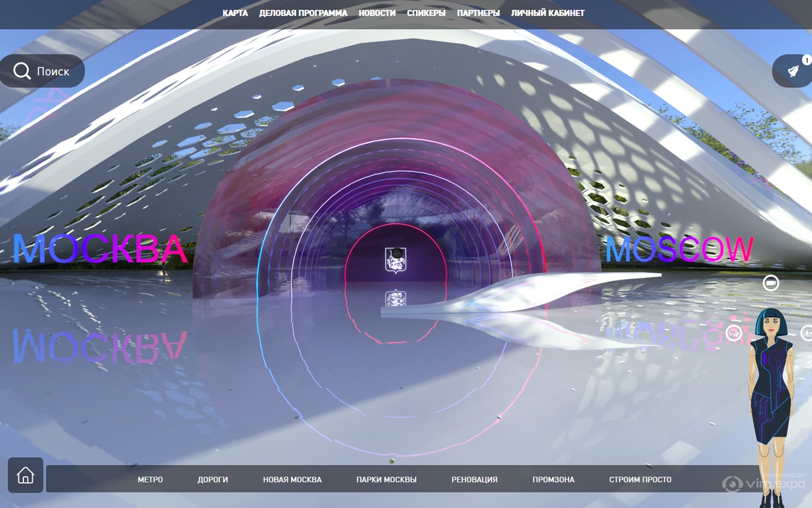Open the РЕНОВАЦИЯ section
Screen dimensions: 812x508
coord(475,480)
